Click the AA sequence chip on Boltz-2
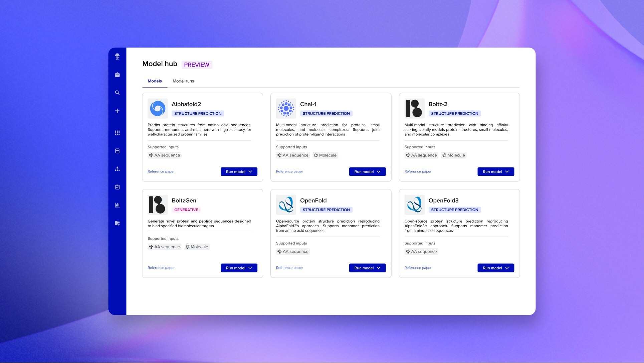The width and height of the screenshot is (644, 363). [x=421, y=155]
